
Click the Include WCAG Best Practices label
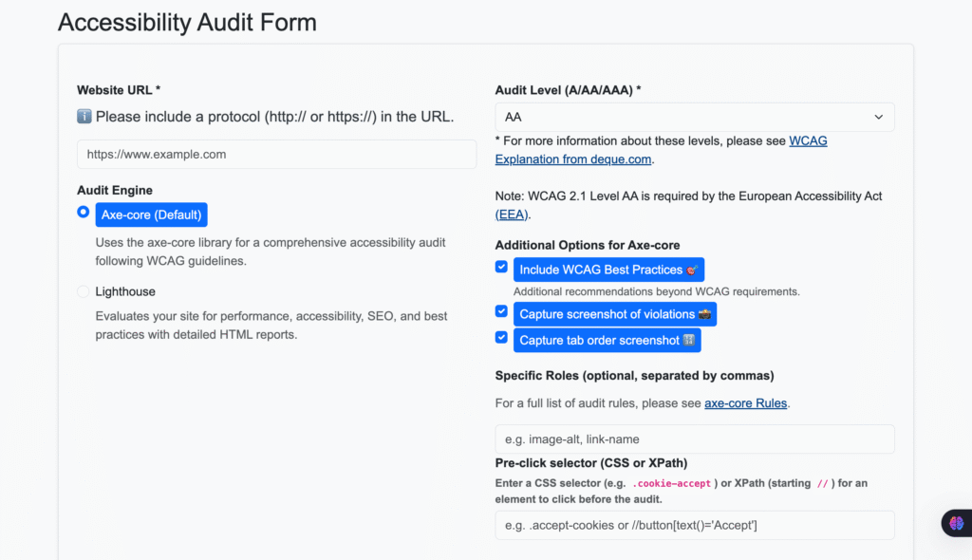(x=608, y=270)
